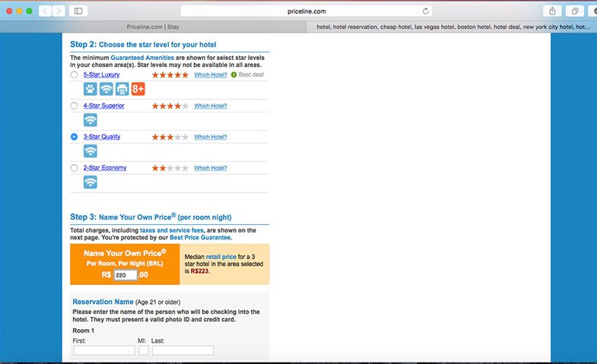Click the First name input field
This screenshot has width=597, height=364.
click(103, 350)
